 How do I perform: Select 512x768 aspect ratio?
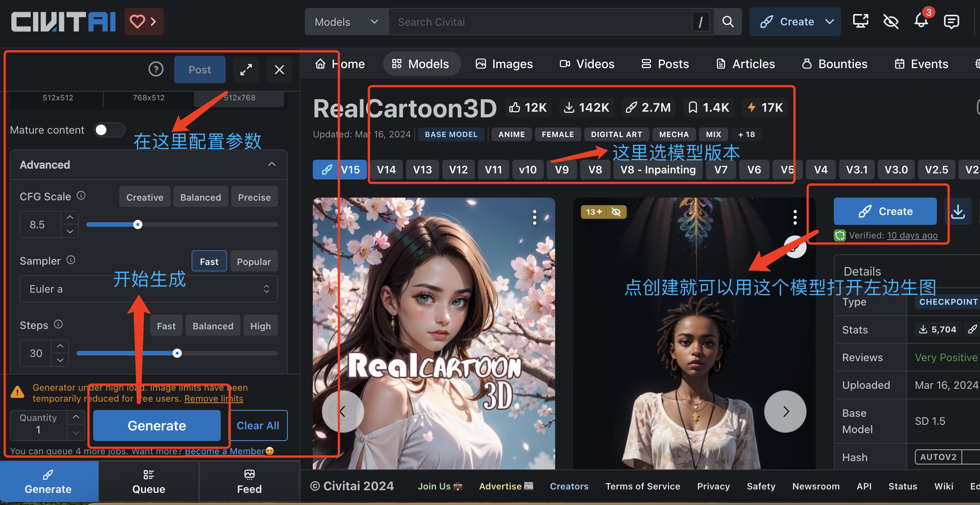pyautogui.click(x=239, y=98)
